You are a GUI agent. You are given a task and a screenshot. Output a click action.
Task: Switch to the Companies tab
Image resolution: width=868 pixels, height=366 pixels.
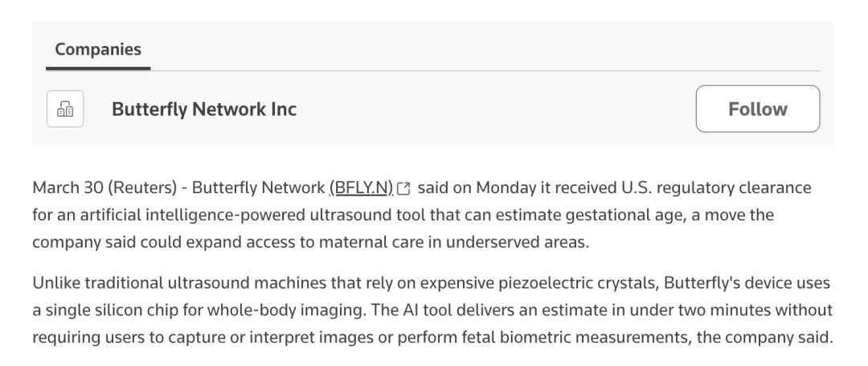98,49
